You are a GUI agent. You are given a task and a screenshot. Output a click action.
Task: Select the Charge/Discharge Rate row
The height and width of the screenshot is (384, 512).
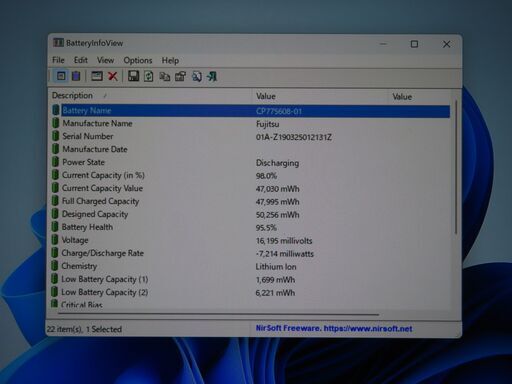(x=251, y=253)
